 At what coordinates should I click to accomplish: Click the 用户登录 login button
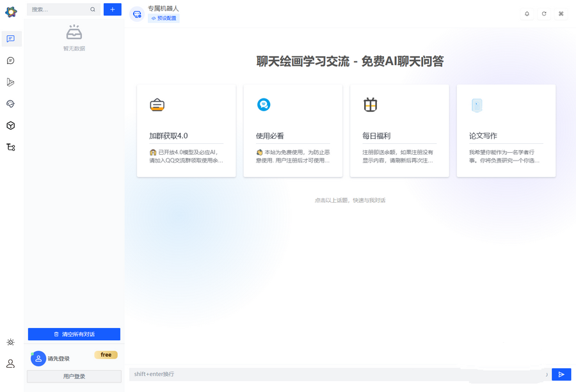click(x=73, y=376)
